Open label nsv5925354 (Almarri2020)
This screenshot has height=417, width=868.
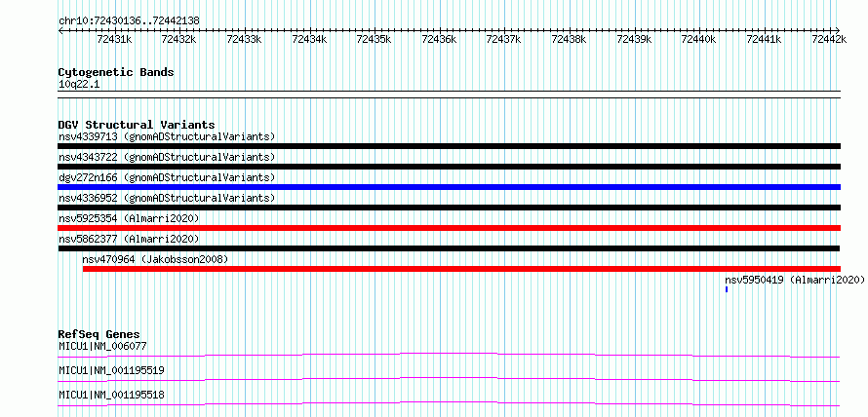pyautogui.click(x=129, y=218)
